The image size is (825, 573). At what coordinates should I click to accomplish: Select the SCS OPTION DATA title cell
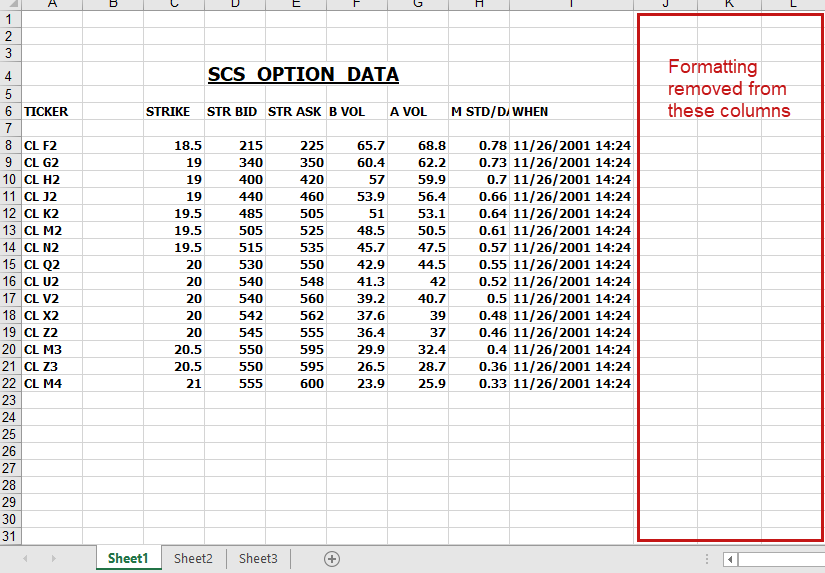(x=303, y=74)
